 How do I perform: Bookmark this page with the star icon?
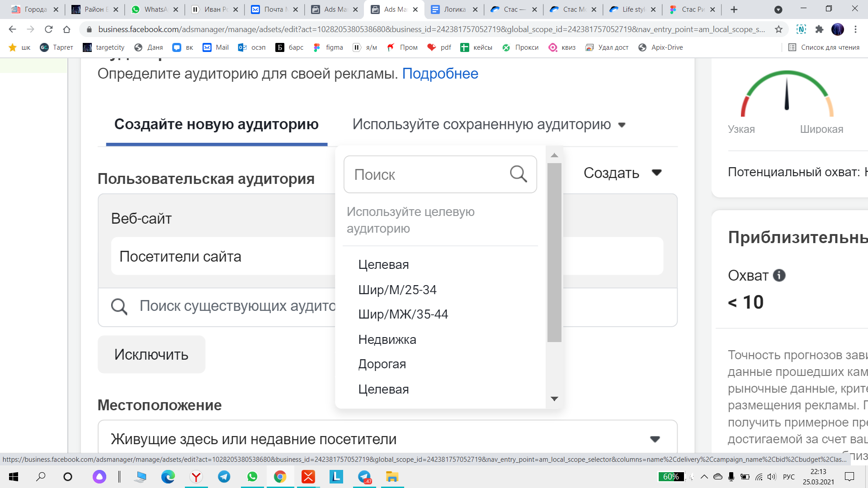[778, 29]
